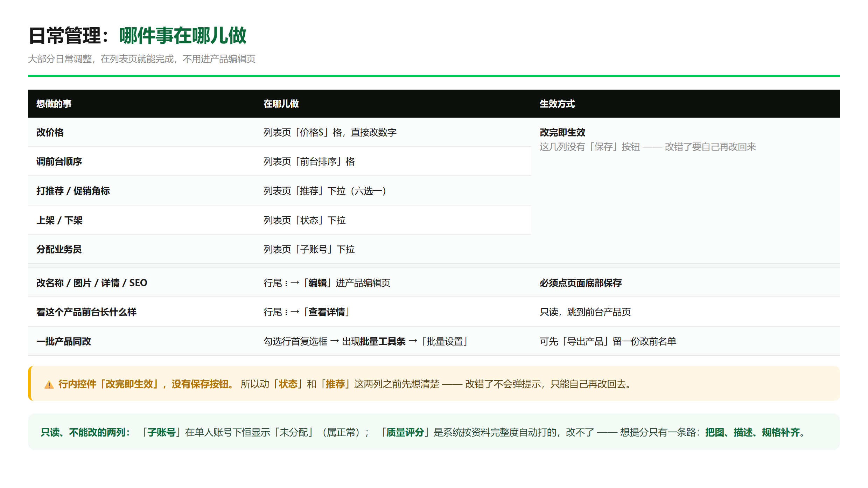Click cell 「列表页「子账号」下拉」
Viewport: 868px width, 488px height.
pos(309,249)
